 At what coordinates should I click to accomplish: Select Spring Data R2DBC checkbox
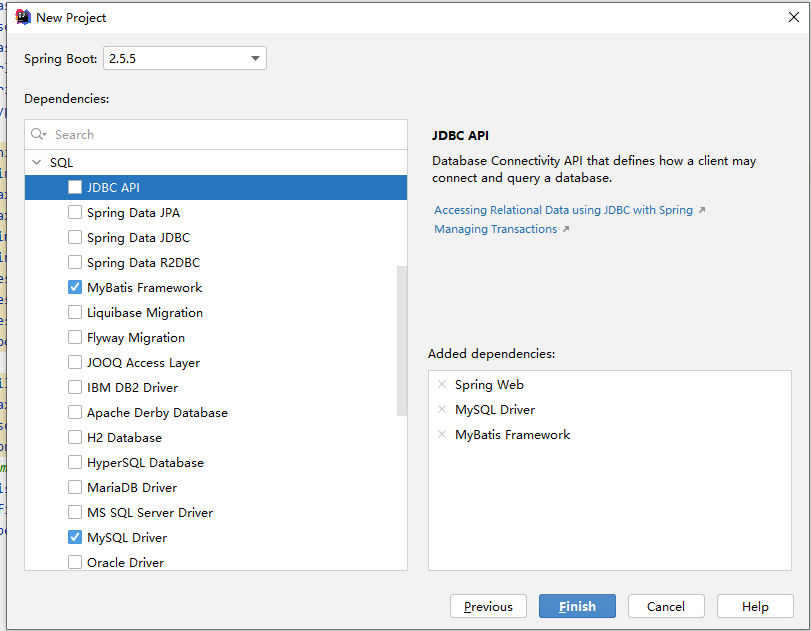(75, 262)
